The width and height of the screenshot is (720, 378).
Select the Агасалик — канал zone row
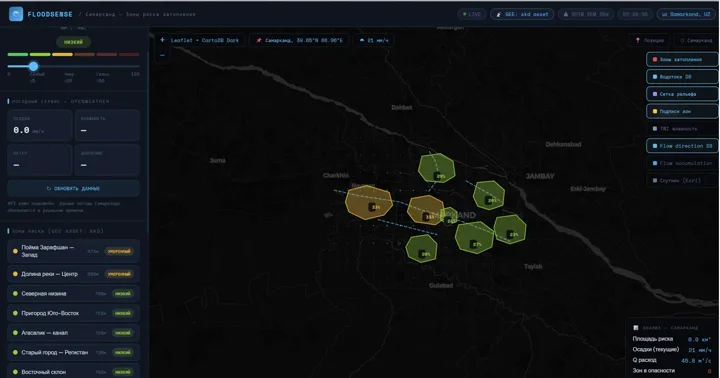point(73,333)
